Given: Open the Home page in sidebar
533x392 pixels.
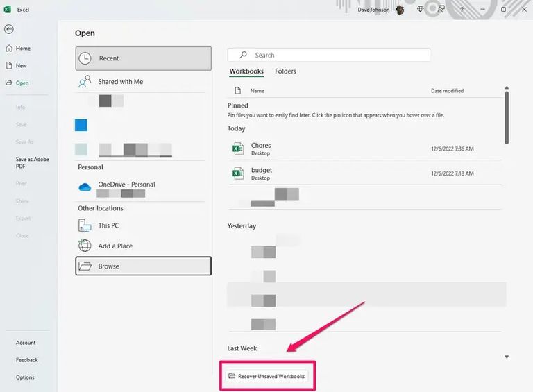Looking at the screenshot, I should [x=23, y=49].
